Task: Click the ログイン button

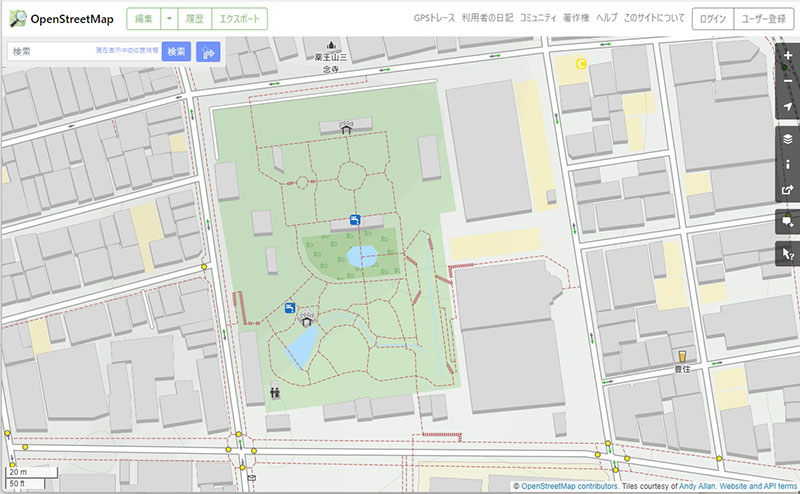Action: 713,19
